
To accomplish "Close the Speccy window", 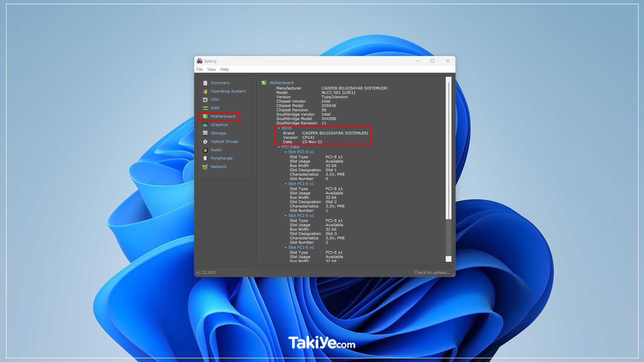I will pyautogui.click(x=448, y=61).
